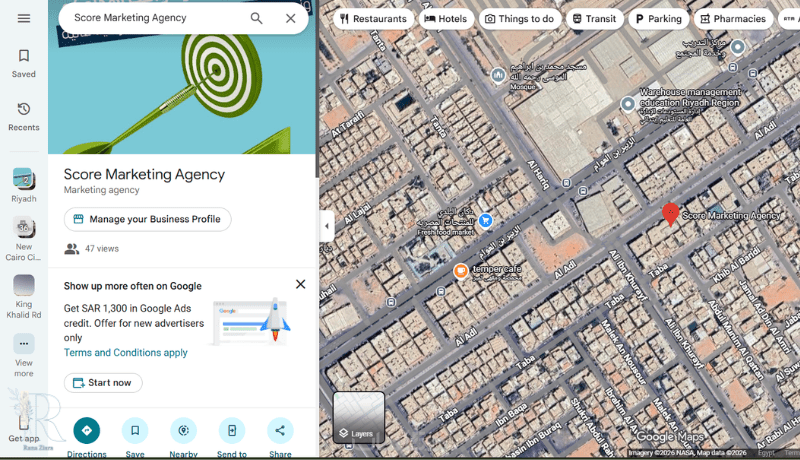Collapse the side panel arrow

point(327,226)
